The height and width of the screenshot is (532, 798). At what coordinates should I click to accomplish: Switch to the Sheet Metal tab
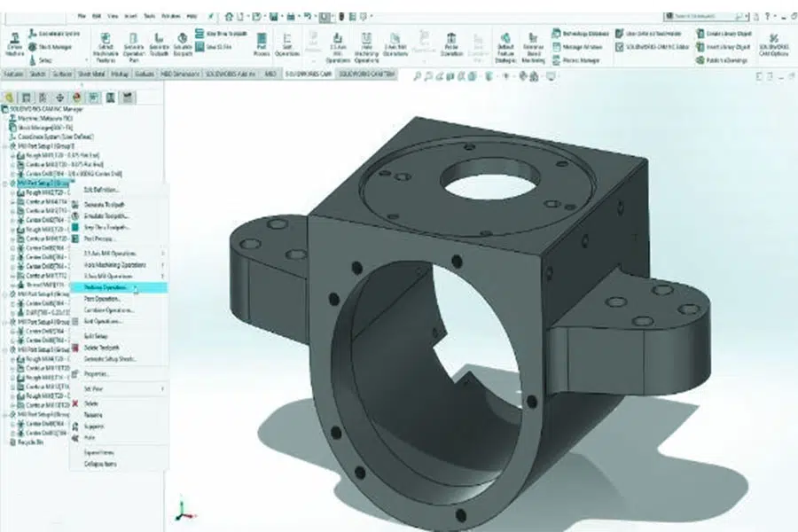point(92,73)
